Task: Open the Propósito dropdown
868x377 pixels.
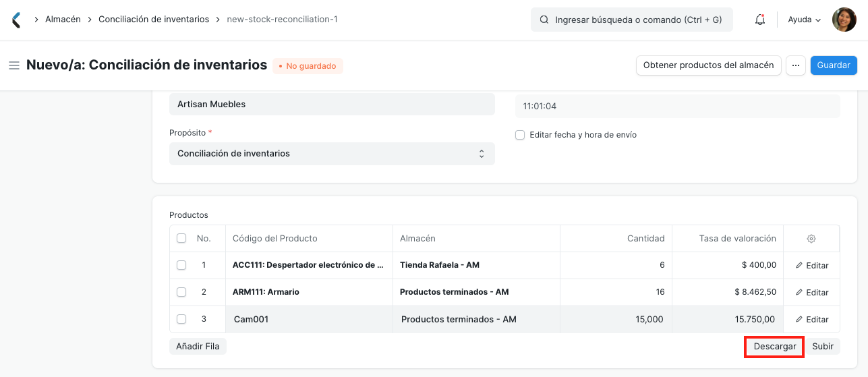Action: [332, 154]
